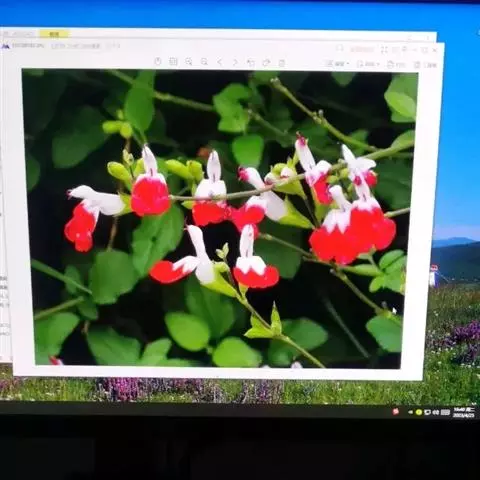480x480 pixels.
Task: Click the displayed flower photo
Action: coord(220,218)
